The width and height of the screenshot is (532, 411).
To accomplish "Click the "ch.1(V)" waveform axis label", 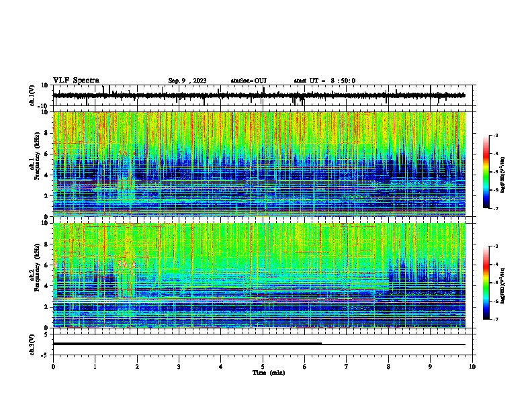I will [x=32, y=95].
